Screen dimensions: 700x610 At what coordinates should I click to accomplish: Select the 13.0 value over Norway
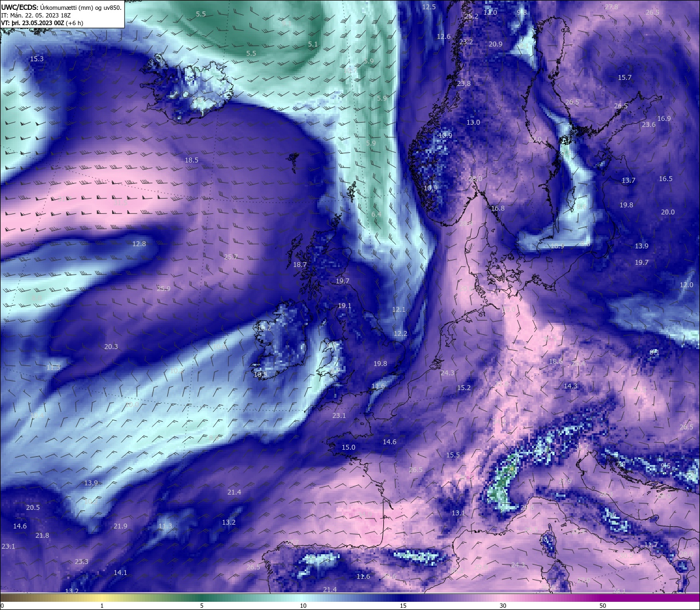click(473, 122)
